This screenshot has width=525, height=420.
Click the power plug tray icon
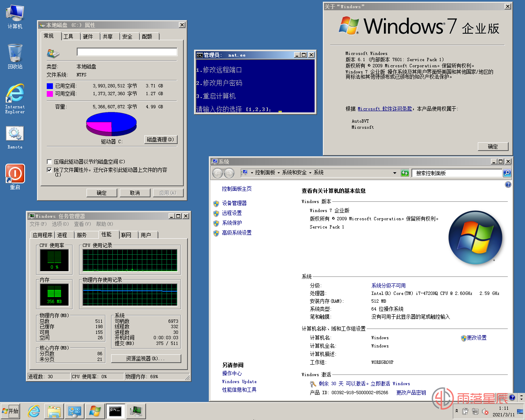466,411
